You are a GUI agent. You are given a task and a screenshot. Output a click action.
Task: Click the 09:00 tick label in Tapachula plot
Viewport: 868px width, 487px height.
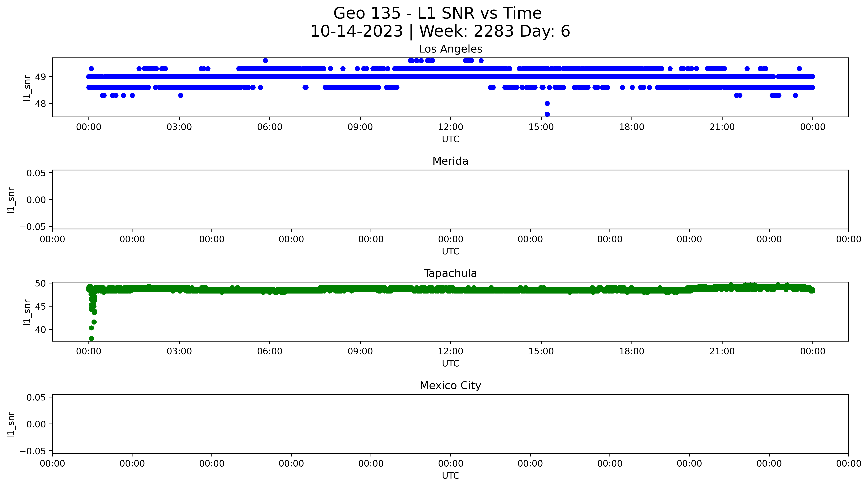[360, 351]
